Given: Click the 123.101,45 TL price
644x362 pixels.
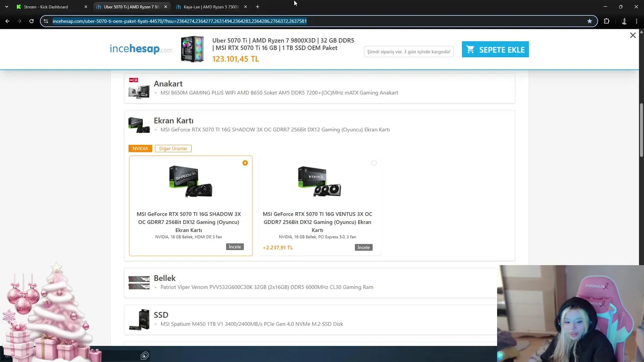Looking at the screenshot, I should click(x=235, y=59).
